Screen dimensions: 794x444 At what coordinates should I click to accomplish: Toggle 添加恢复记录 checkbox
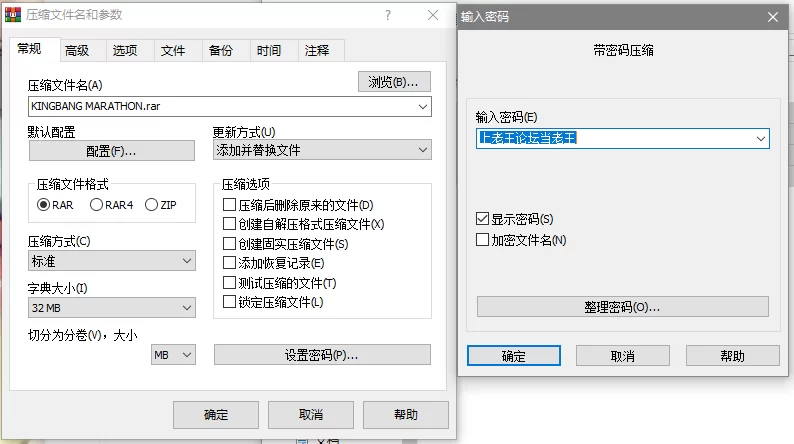[x=229, y=263]
